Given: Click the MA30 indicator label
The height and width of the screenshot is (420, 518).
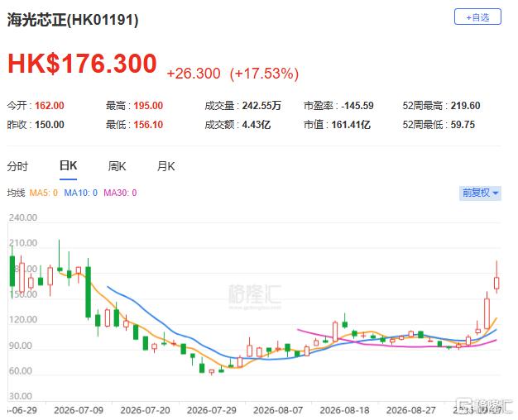Looking at the screenshot, I should [120, 193].
